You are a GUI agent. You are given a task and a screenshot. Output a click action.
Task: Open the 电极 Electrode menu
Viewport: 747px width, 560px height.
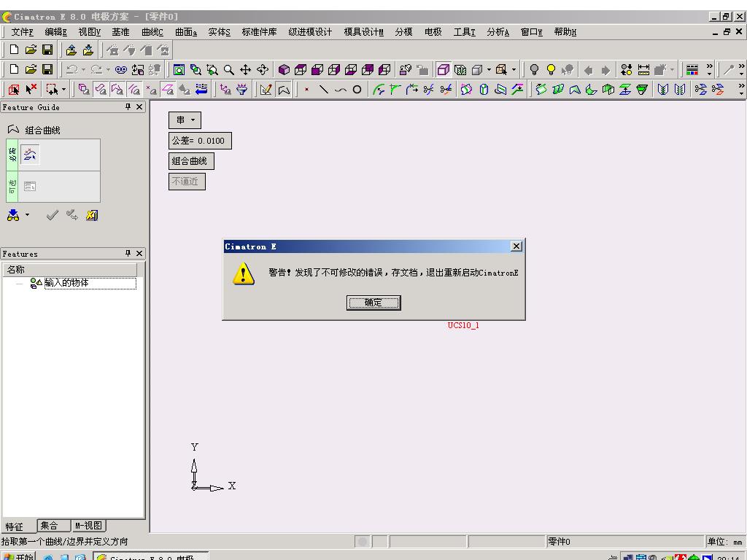pyautogui.click(x=433, y=32)
